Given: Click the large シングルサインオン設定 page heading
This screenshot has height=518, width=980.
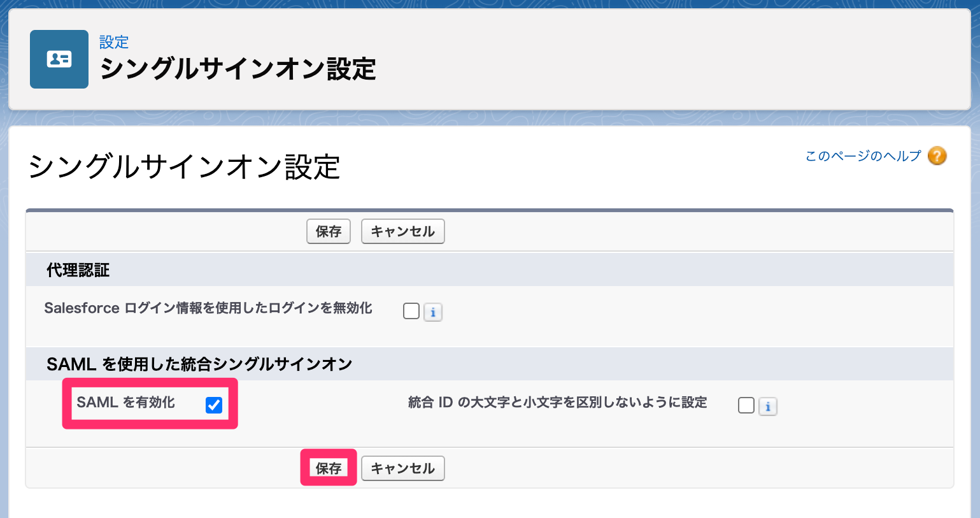Looking at the screenshot, I should pos(184,167).
